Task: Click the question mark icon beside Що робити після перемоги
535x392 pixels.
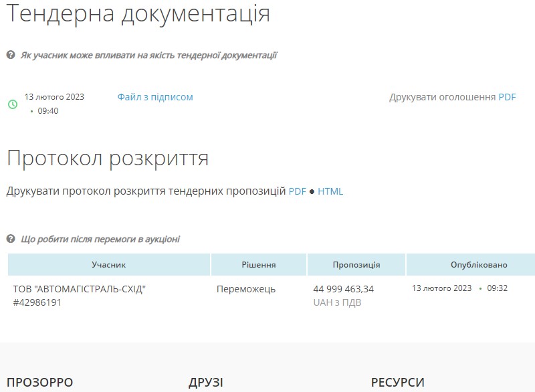Action: pos(11,238)
